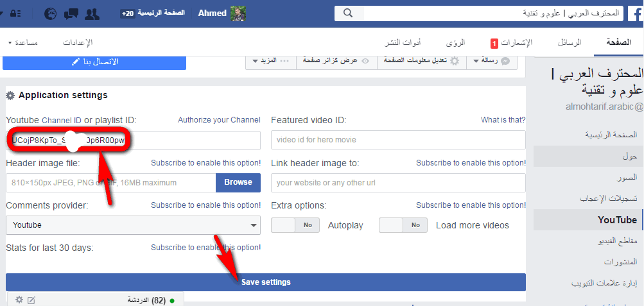Open the الإعدادات (Settings) tab
The image size is (644, 306).
(x=78, y=42)
